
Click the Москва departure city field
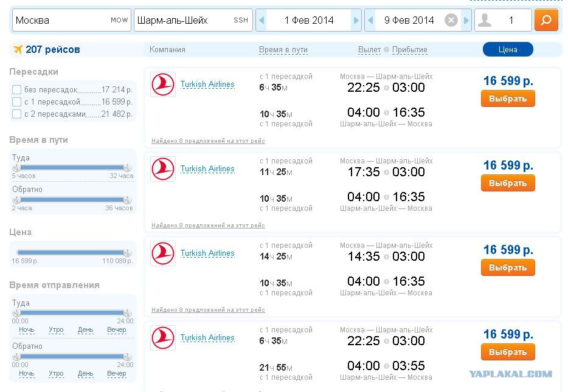pos(72,20)
